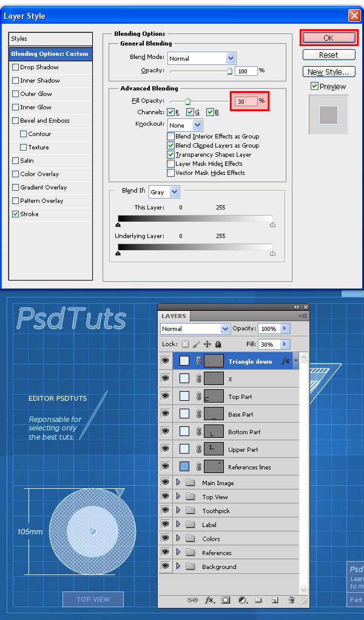Delete layer with the trash icon
Screen dimensions: 364x620
click(x=291, y=600)
